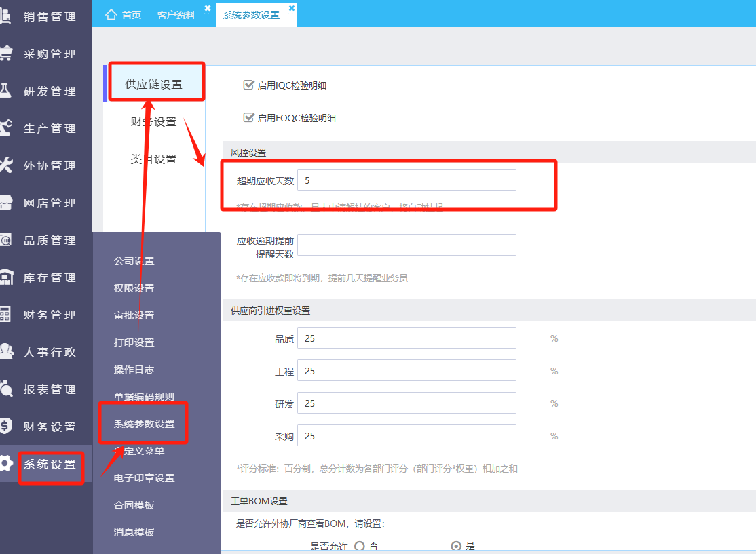Select 是 radio for 是否允许

tap(455, 546)
